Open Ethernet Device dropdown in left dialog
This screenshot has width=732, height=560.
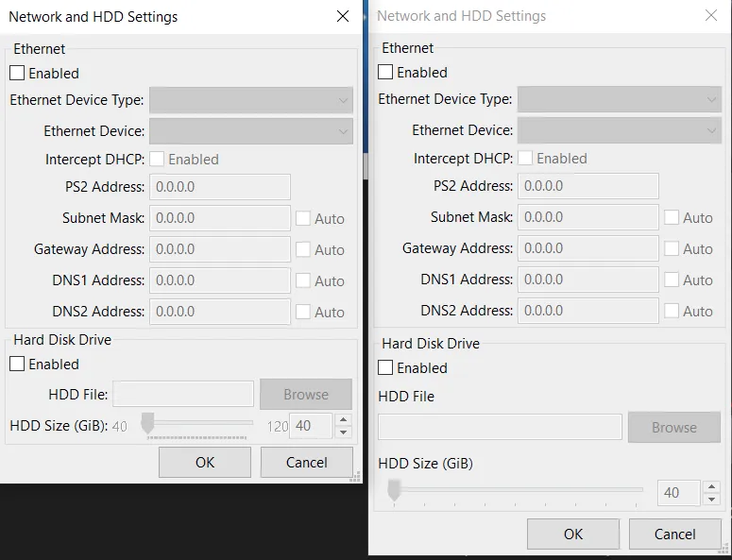250,131
